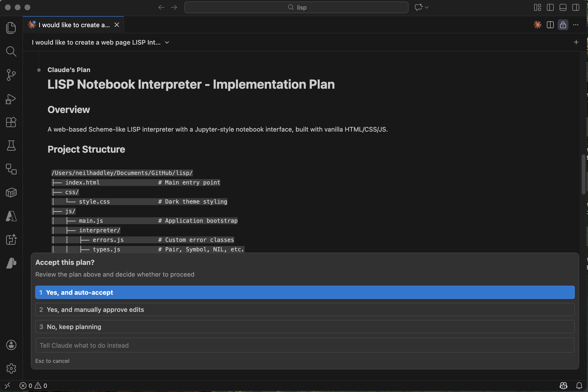Screen dimensions: 588x392
Task: Expand the conversation title dropdown chevron
Action: (167, 42)
